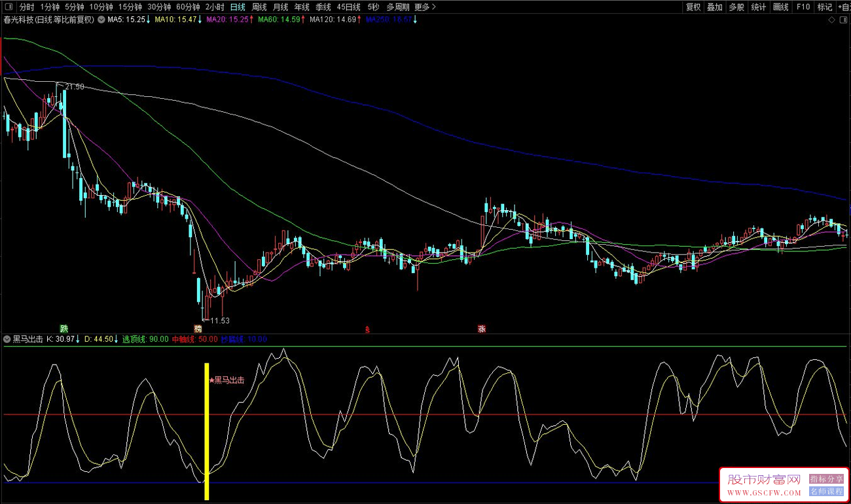Select the 2小时 period tab
Screen dimensions: 851x504
[215, 7]
